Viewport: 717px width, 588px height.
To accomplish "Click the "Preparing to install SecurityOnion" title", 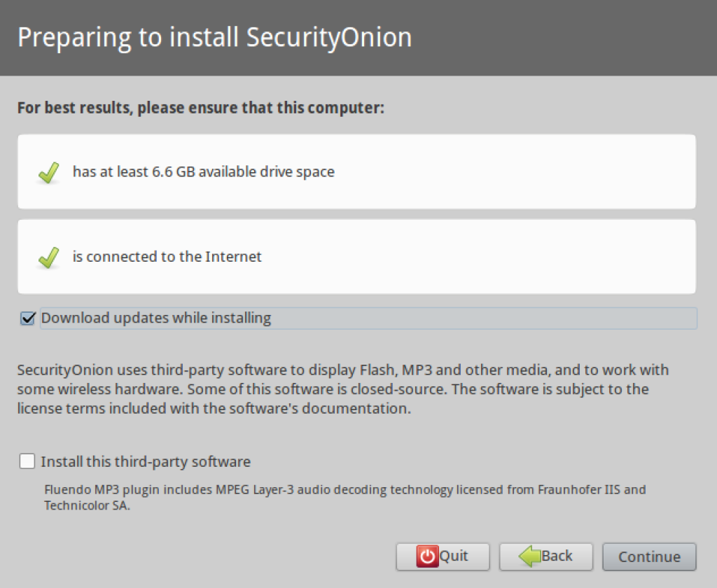I will click(x=214, y=37).
